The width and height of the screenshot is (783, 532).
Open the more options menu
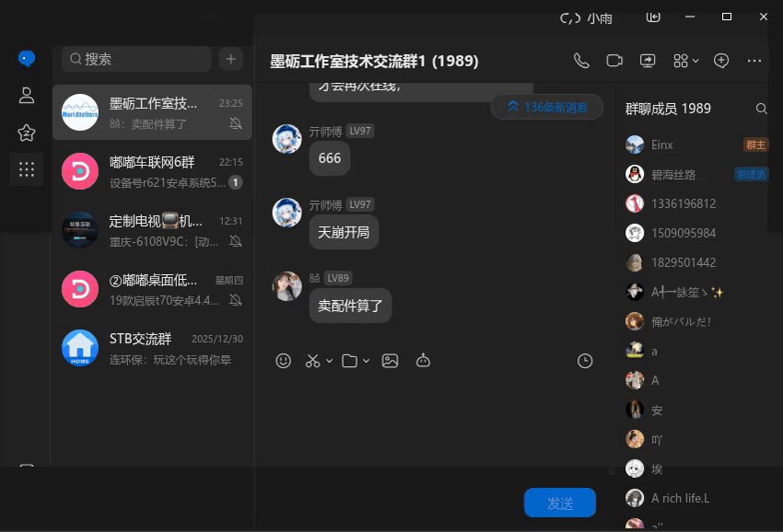pyautogui.click(x=754, y=60)
